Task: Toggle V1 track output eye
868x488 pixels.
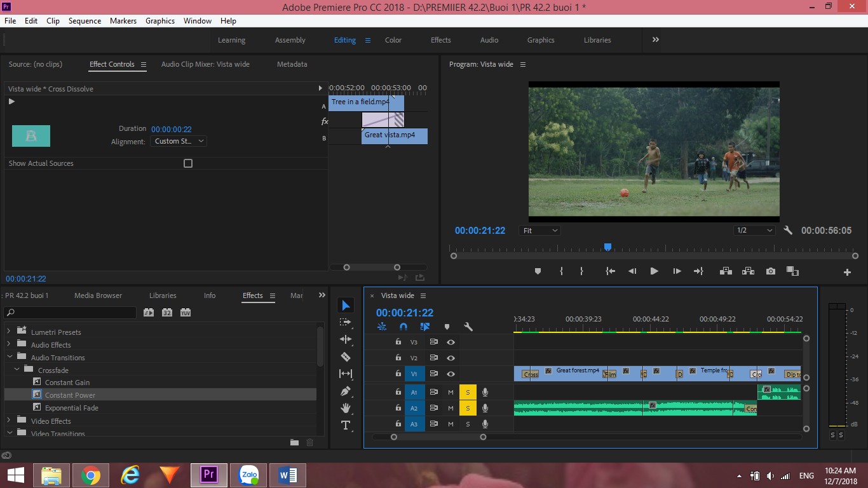Action: coord(451,374)
